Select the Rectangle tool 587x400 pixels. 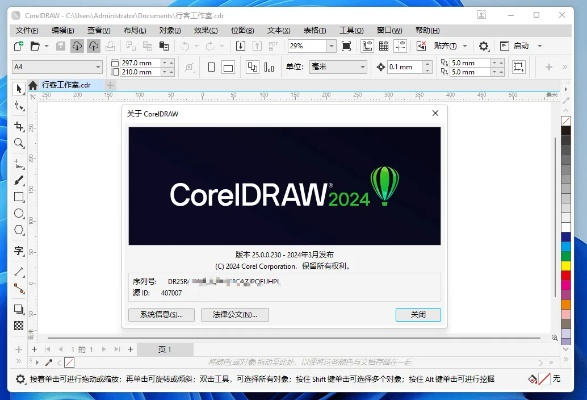[x=19, y=197]
